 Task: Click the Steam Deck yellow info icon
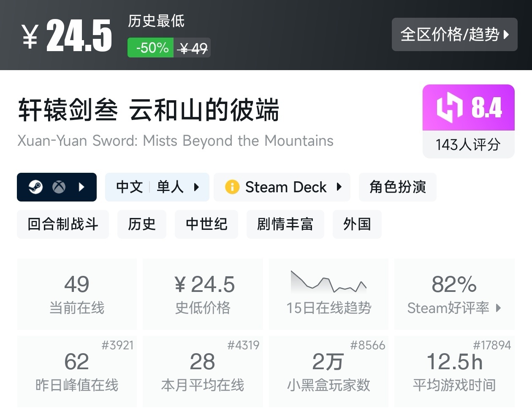[x=232, y=187]
